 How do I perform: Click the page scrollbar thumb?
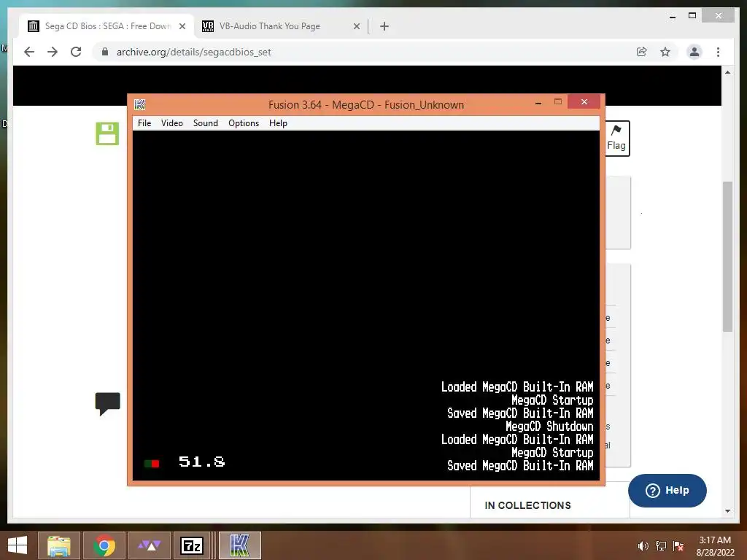tap(727, 256)
